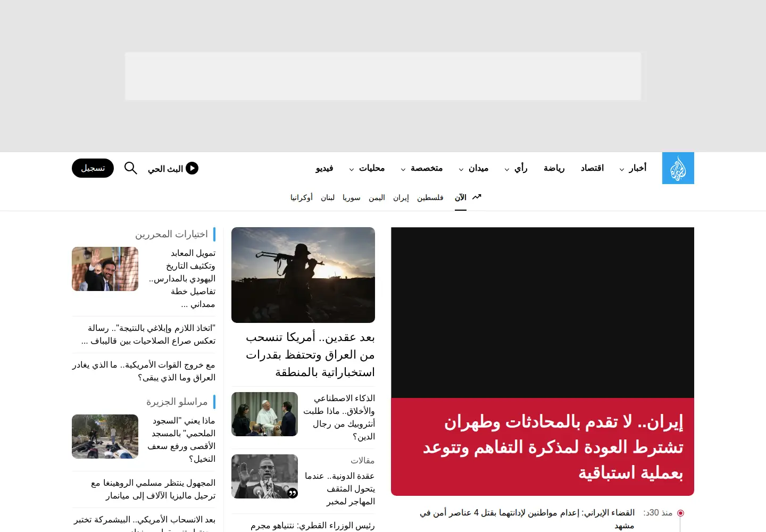Go to the سوريا topic
This screenshot has width=766, height=532.
pyautogui.click(x=352, y=197)
